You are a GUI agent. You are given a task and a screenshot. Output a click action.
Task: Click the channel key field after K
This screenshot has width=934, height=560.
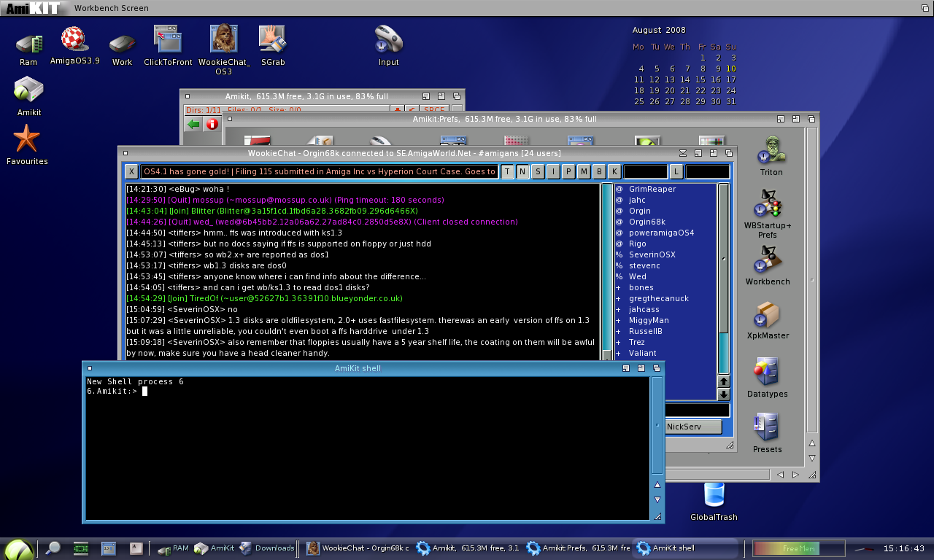click(646, 171)
